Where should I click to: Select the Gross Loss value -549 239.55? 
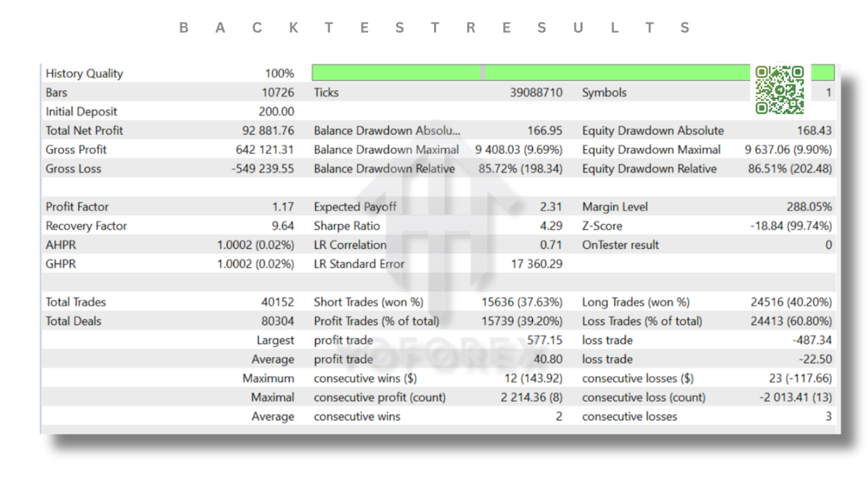point(263,169)
